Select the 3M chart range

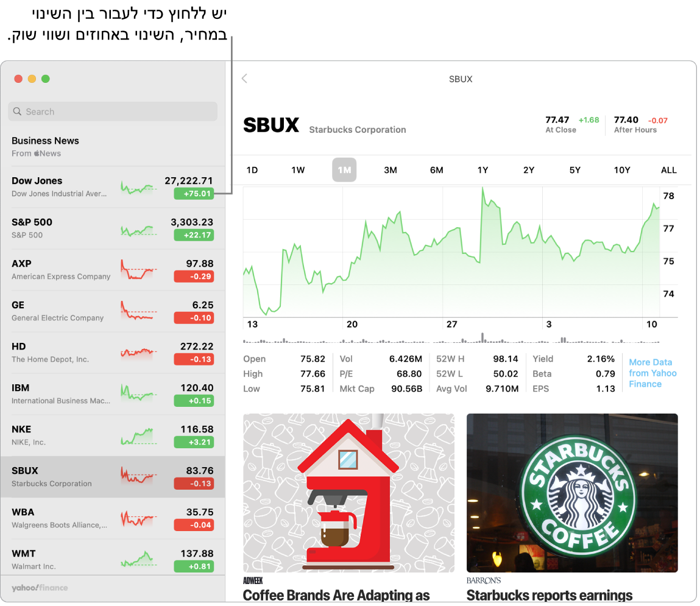[391, 171]
